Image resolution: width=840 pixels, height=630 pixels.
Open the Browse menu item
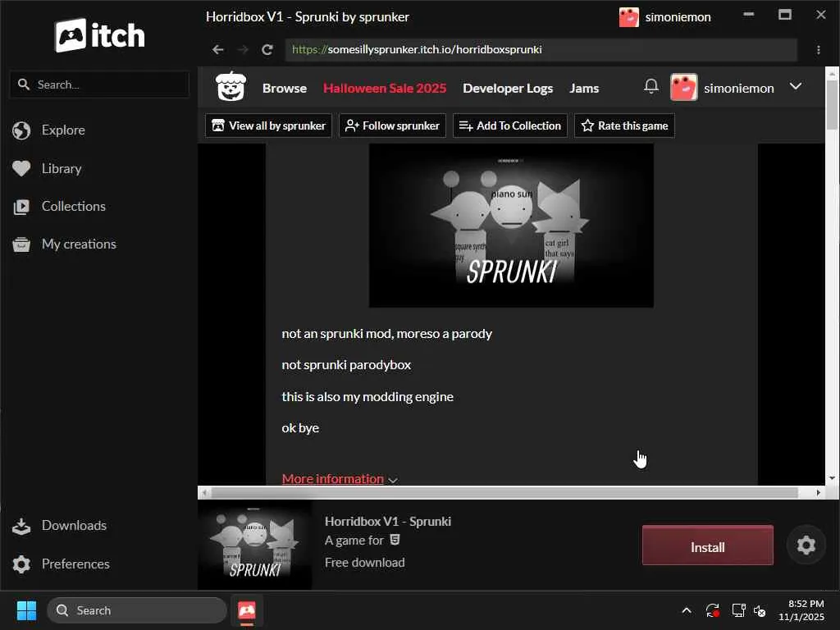click(x=285, y=89)
